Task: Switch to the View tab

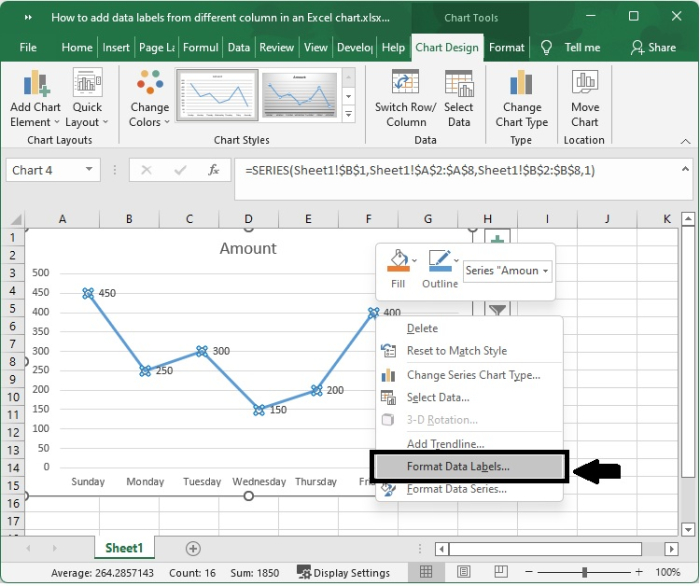Action: [316, 47]
